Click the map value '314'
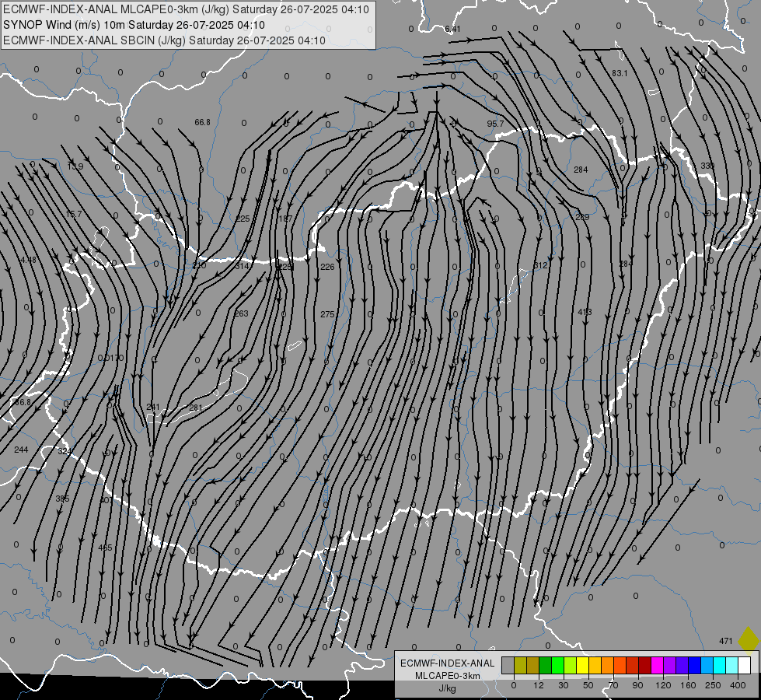Screen dimensions: 761x700 click(242, 266)
